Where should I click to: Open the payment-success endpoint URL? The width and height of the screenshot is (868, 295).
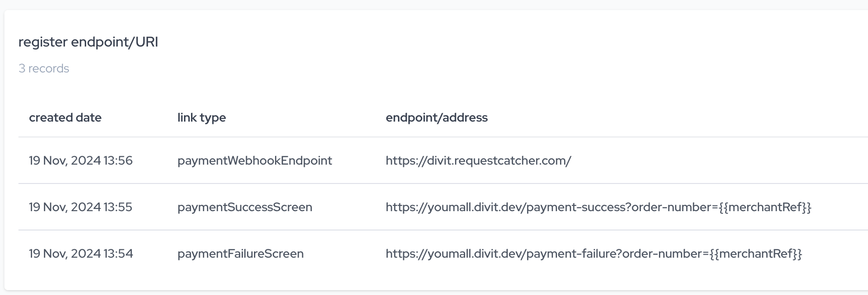pyautogui.click(x=598, y=207)
